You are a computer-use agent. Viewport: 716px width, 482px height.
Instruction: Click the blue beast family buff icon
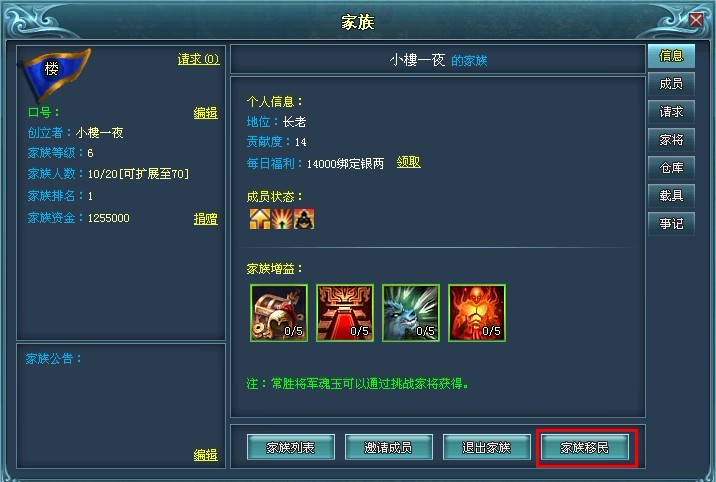pyautogui.click(x=411, y=313)
